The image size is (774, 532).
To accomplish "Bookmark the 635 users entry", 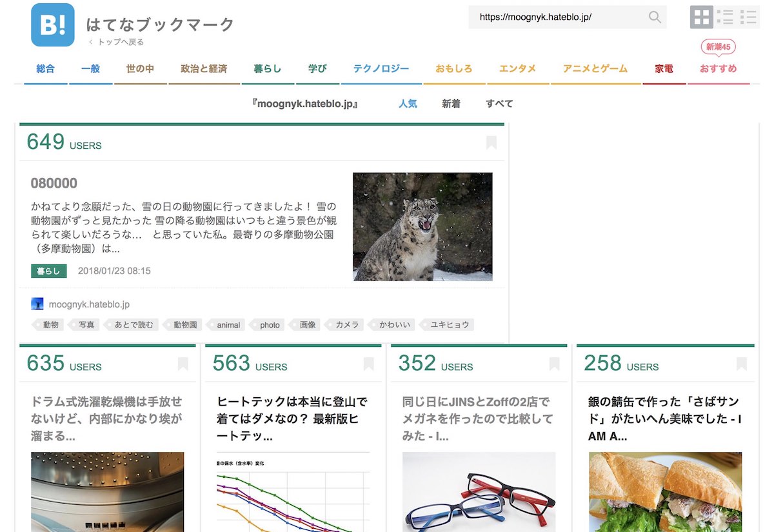I will (x=183, y=364).
